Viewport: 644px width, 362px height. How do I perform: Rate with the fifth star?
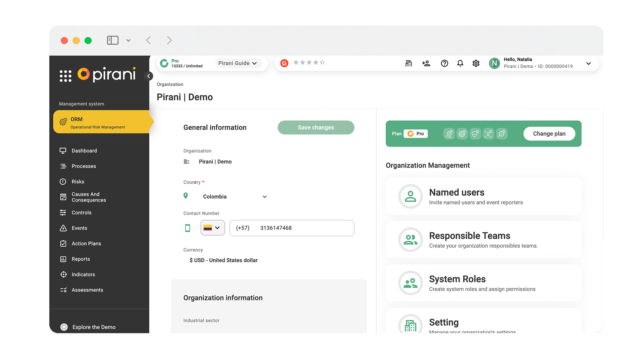(x=322, y=62)
